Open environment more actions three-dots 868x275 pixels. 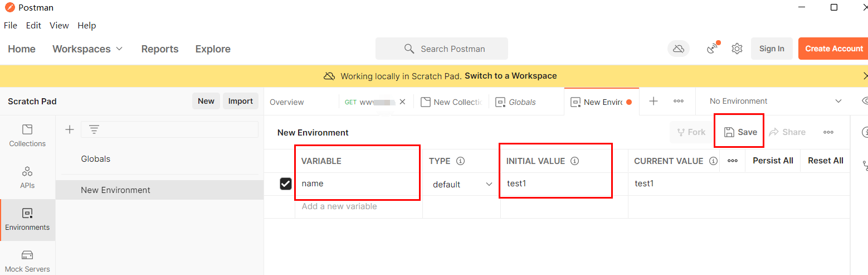(x=828, y=132)
